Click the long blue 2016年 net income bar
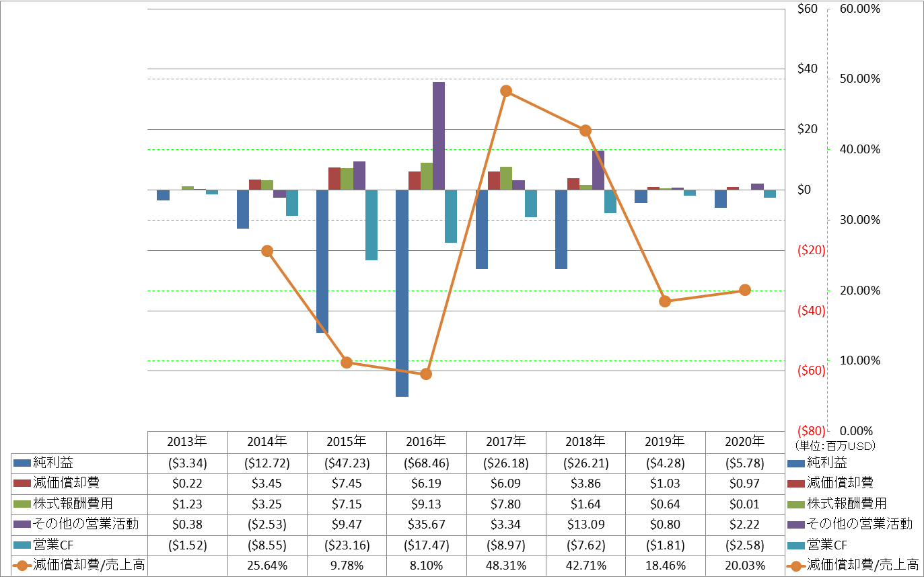924x577 pixels. coord(402,293)
